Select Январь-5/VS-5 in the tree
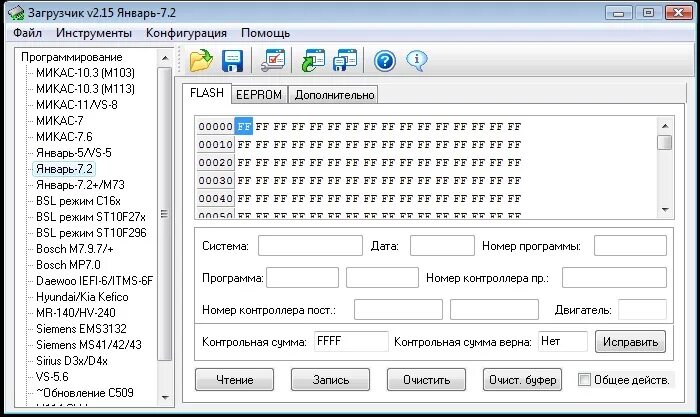This screenshot has width=700, height=417. coord(74,153)
